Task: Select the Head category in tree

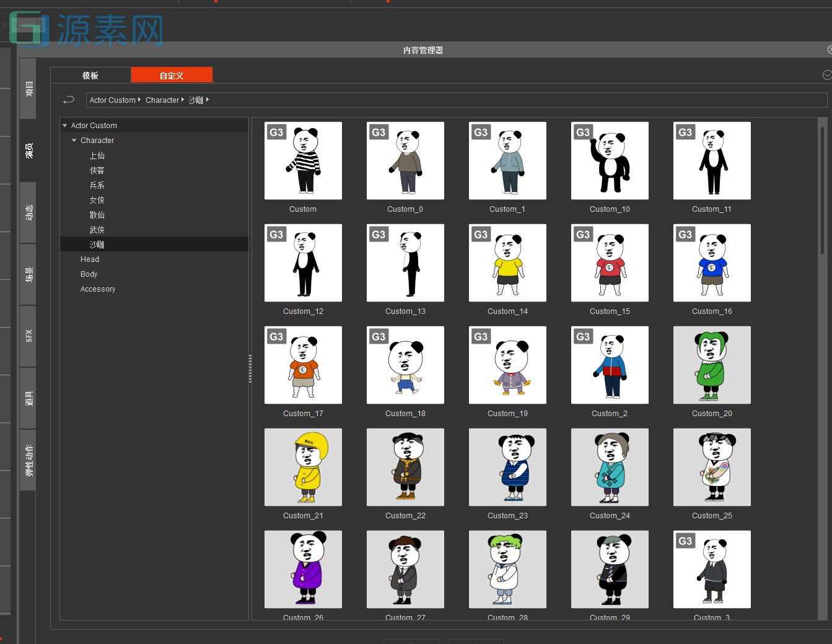Action: coord(90,259)
